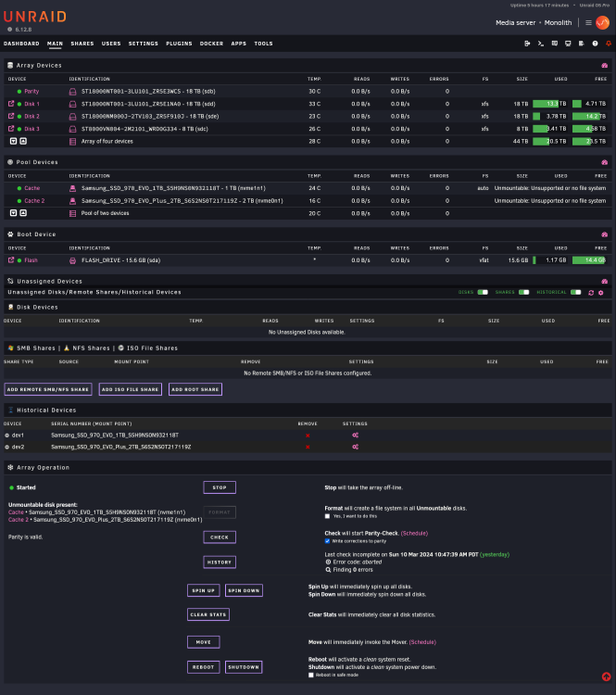
Task: Open settings gears for dev2 historical device
Action: point(355,447)
